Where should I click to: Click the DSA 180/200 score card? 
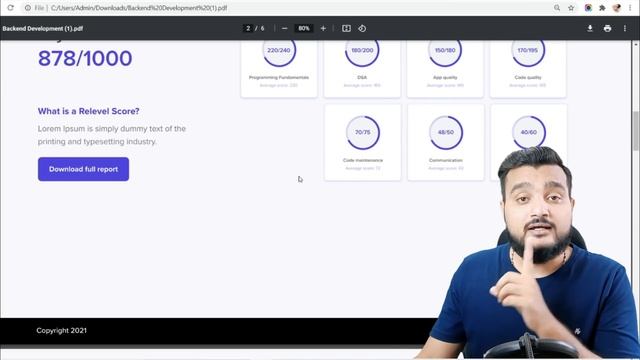[362, 69]
